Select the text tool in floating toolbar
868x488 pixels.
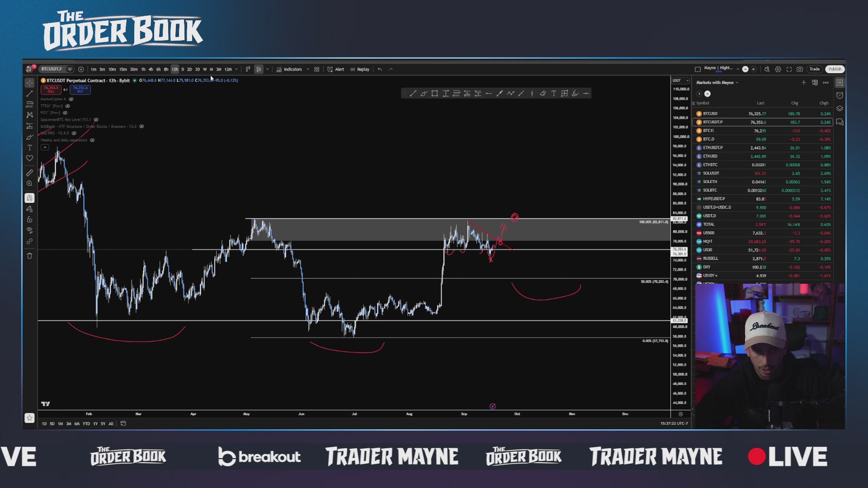point(554,94)
